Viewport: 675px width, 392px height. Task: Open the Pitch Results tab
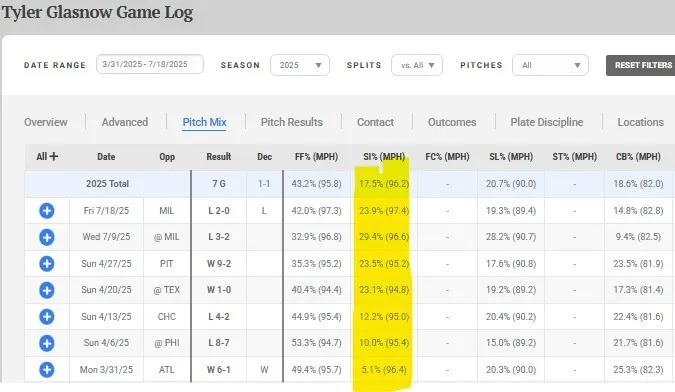point(292,122)
